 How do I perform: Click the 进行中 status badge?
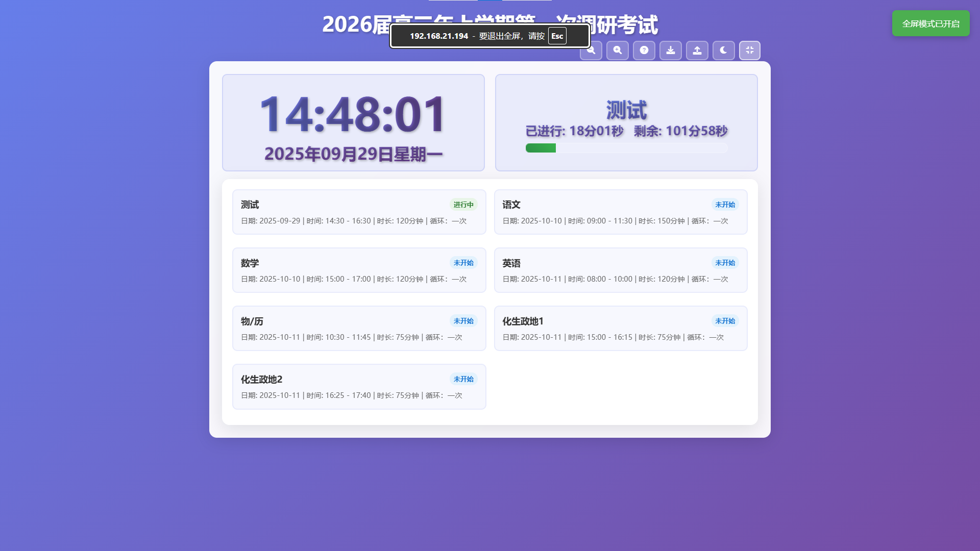coord(463,205)
